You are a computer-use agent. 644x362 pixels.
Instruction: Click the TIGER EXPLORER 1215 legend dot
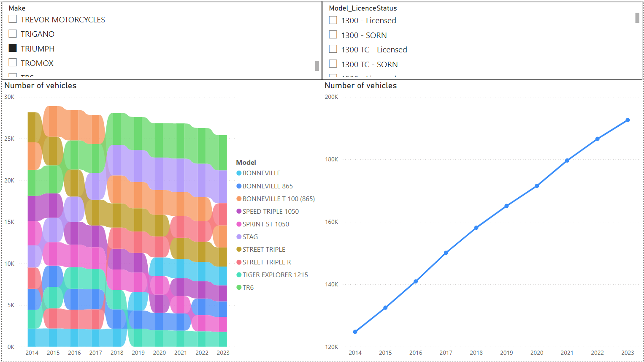(x=239, y=275)
